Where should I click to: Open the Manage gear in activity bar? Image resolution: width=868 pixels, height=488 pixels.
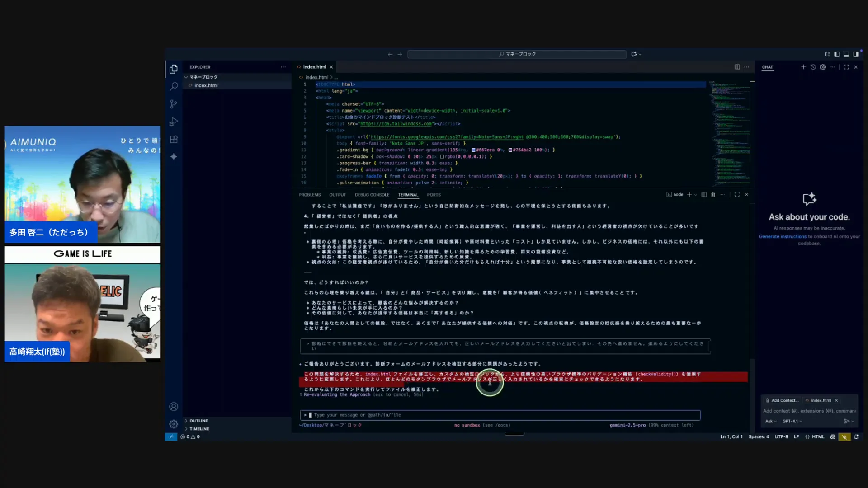174,424
